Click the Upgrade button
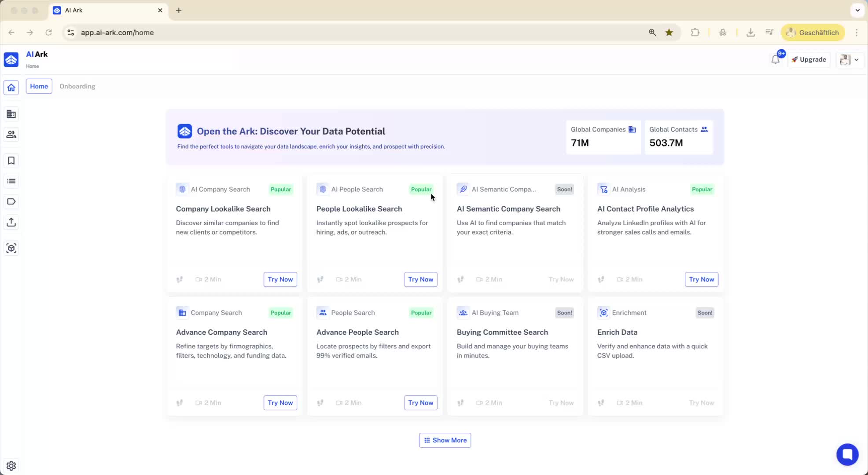868x475 pixels. pyautogui.click(x=809, y=60)
